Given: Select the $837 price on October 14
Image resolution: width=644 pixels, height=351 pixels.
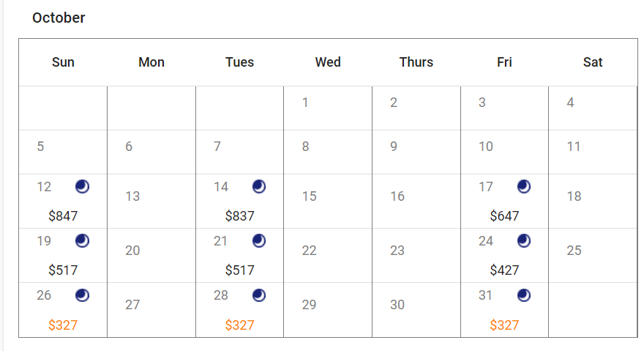Looking at the screenshot, I should point(239,216).
